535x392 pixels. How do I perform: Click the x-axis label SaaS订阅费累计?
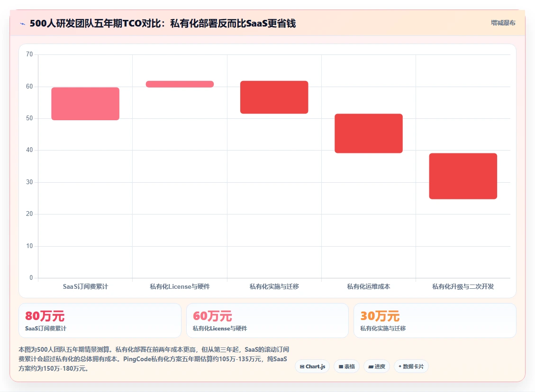click(x=85, y=287)
